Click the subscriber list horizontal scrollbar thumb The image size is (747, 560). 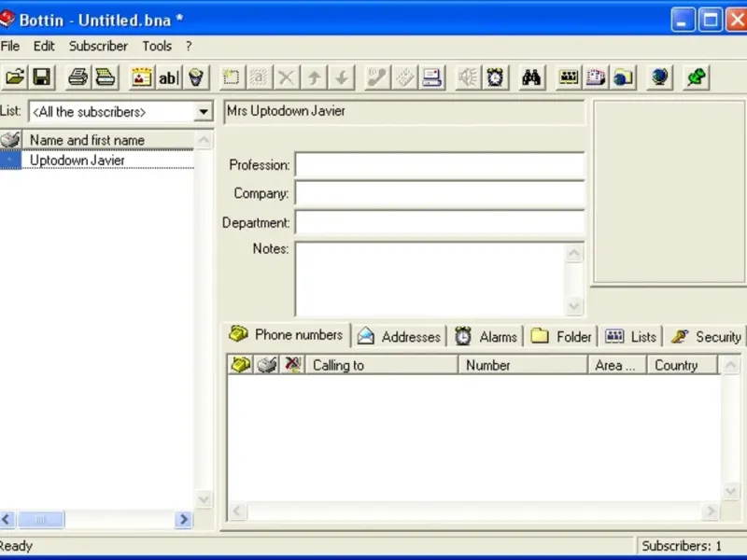[40, 519]
